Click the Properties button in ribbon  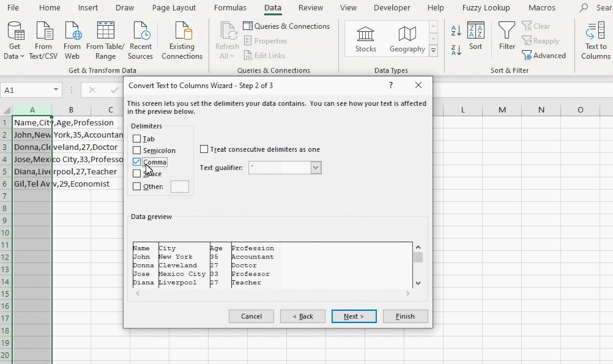tap(266, 41)
